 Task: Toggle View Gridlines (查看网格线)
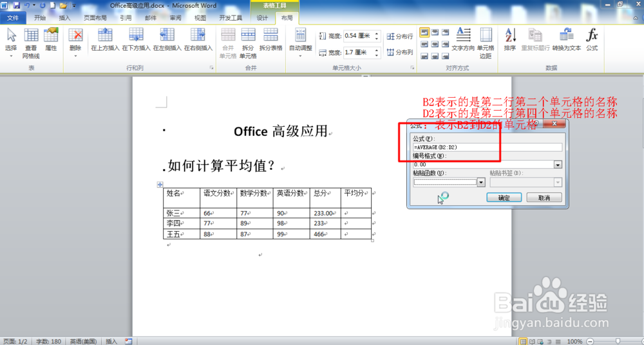coord(31,42)
